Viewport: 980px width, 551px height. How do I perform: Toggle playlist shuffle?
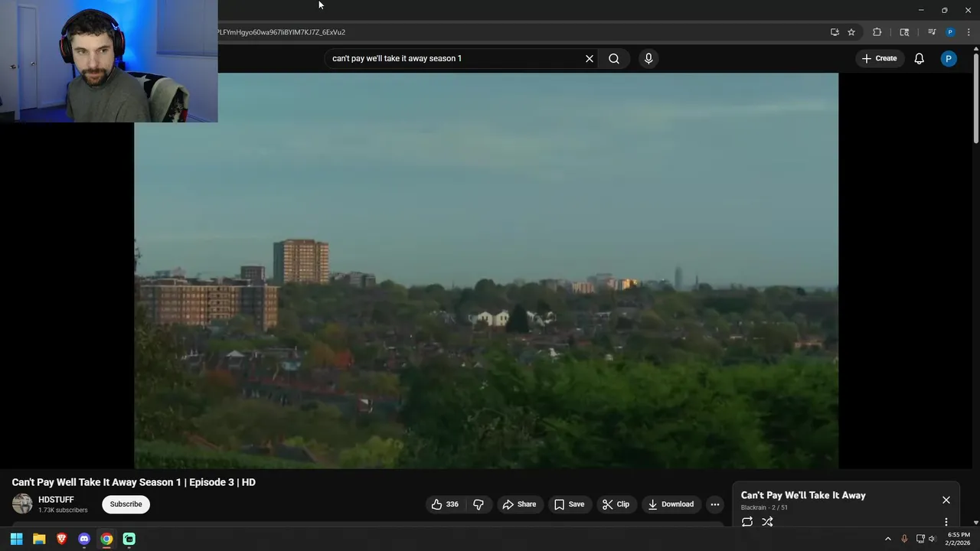pos(767,522)
